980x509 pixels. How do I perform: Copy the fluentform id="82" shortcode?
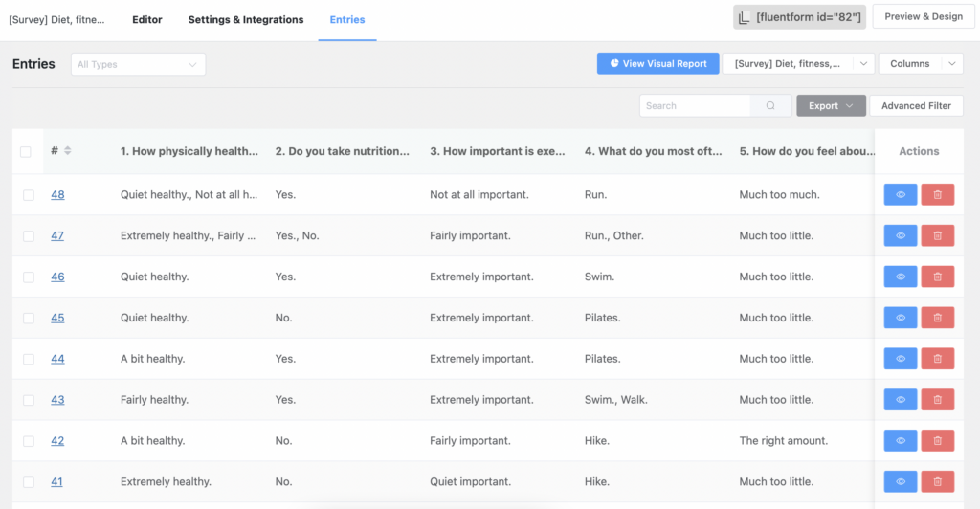[799, 17]
